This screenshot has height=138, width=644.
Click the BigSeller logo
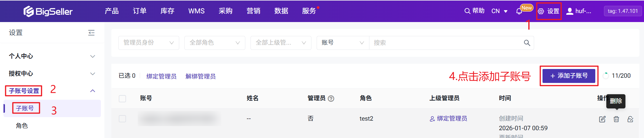click(x=48, y=11)
